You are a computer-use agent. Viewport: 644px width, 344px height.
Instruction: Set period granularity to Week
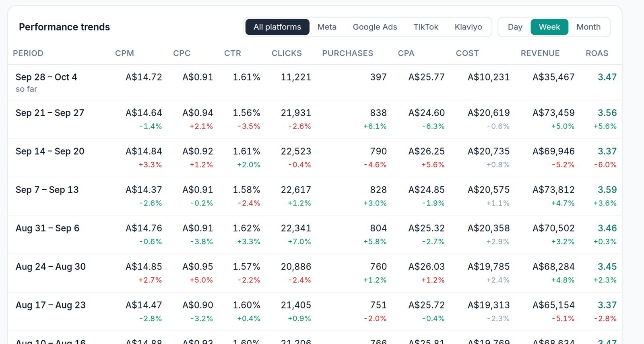[x=549, y=27]
